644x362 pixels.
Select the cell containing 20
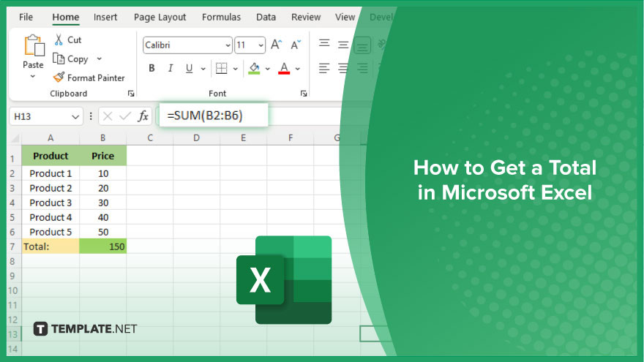point(102,189)
